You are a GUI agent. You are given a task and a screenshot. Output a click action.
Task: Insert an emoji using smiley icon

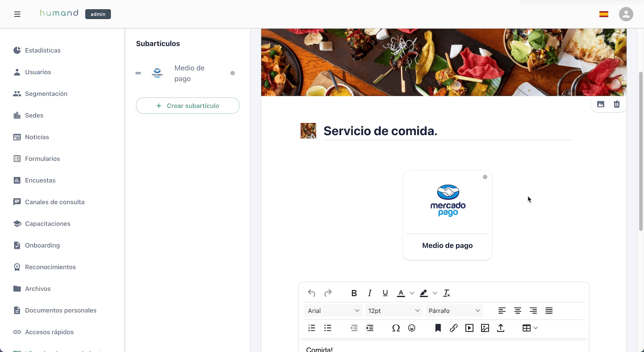pyautogui.click(x=412, y=328)
